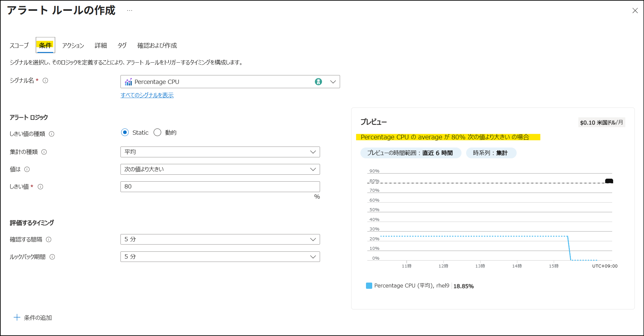Open the ellipsis more options menu
The width and height of the screenshot is (644, 336).
click(130, 10)
